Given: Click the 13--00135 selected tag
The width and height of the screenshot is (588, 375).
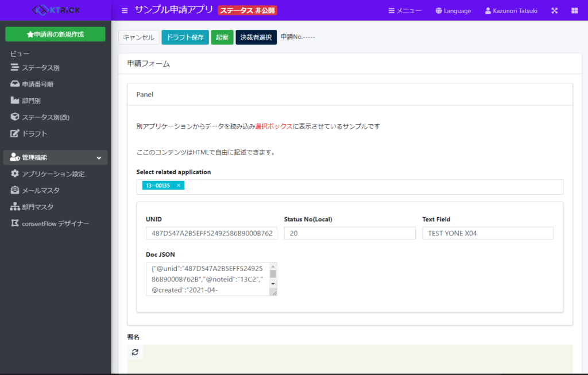Looking at the screenshot, I should click(x=158, y=185).
